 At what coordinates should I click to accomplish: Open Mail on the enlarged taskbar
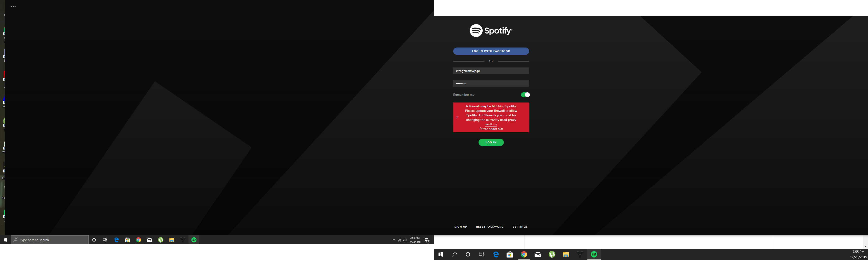538,255
